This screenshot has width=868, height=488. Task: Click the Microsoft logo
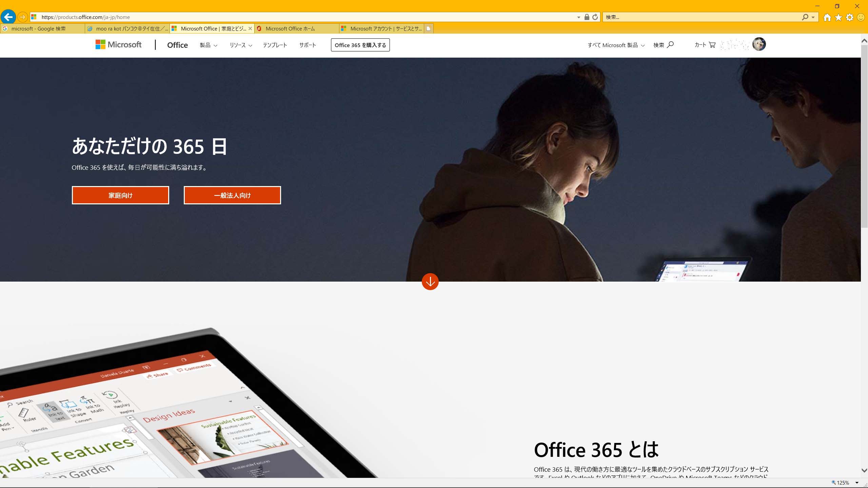tap(118, 44)
